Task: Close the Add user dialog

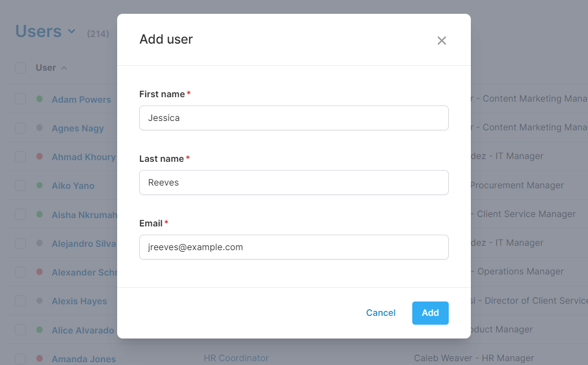Action: [x=442, y=40]
